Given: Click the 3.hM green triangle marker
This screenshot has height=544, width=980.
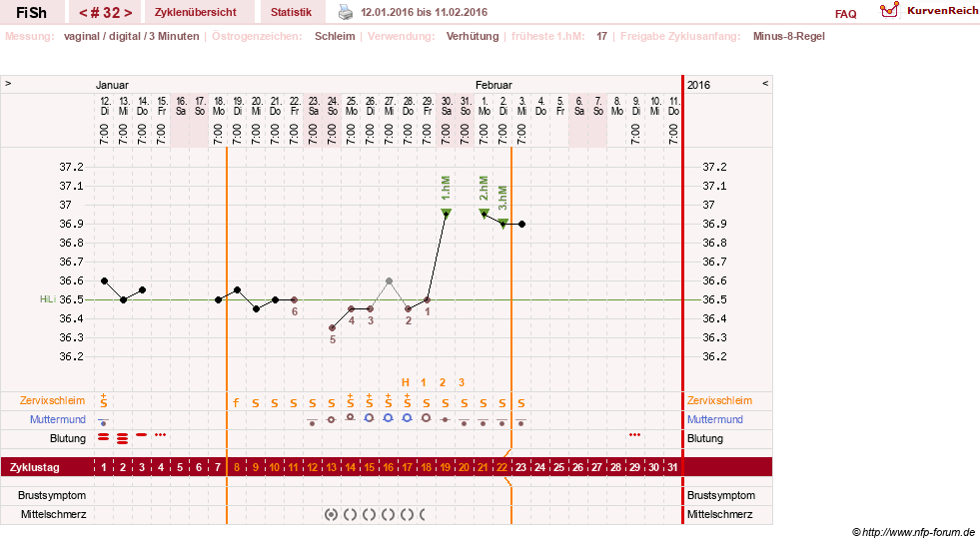Looking at the screenshot, I should (x=503, y=224).
